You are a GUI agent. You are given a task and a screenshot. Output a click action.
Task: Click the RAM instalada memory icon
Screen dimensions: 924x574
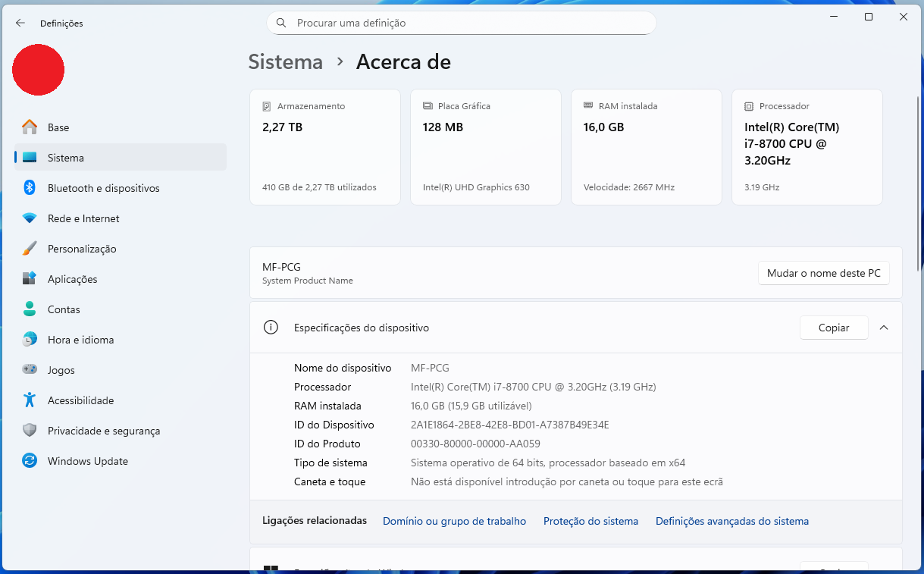tap(588, 106)
